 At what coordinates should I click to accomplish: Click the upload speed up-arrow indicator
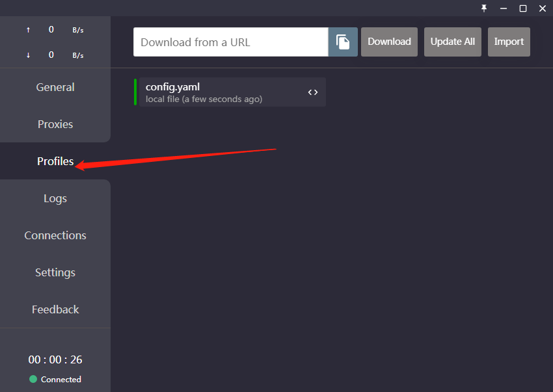coord(28,30)
